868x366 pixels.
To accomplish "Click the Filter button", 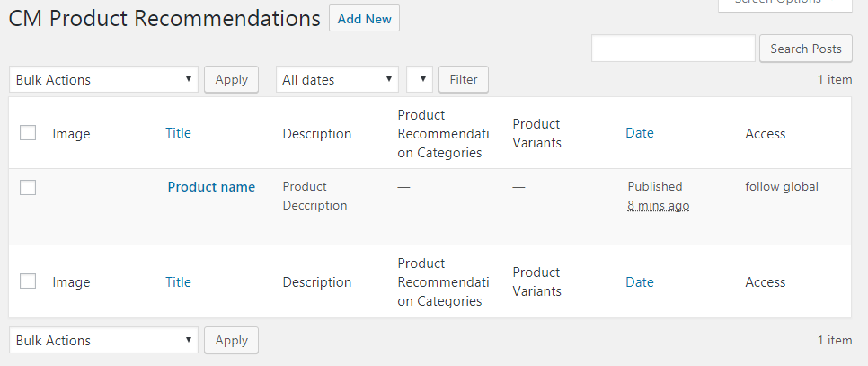I will [463, 79].
